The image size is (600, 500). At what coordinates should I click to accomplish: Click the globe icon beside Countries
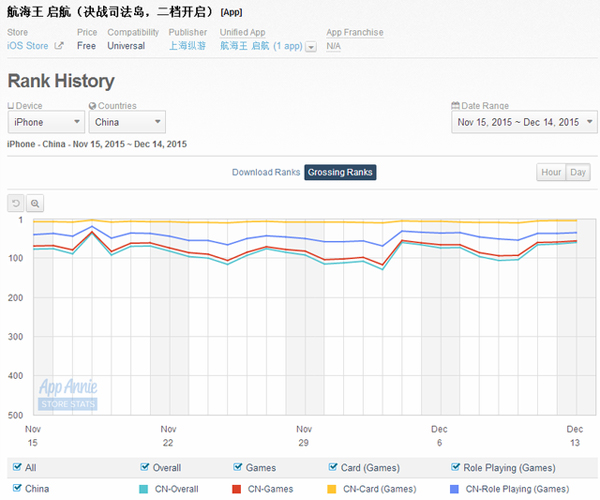coord(92,106)
